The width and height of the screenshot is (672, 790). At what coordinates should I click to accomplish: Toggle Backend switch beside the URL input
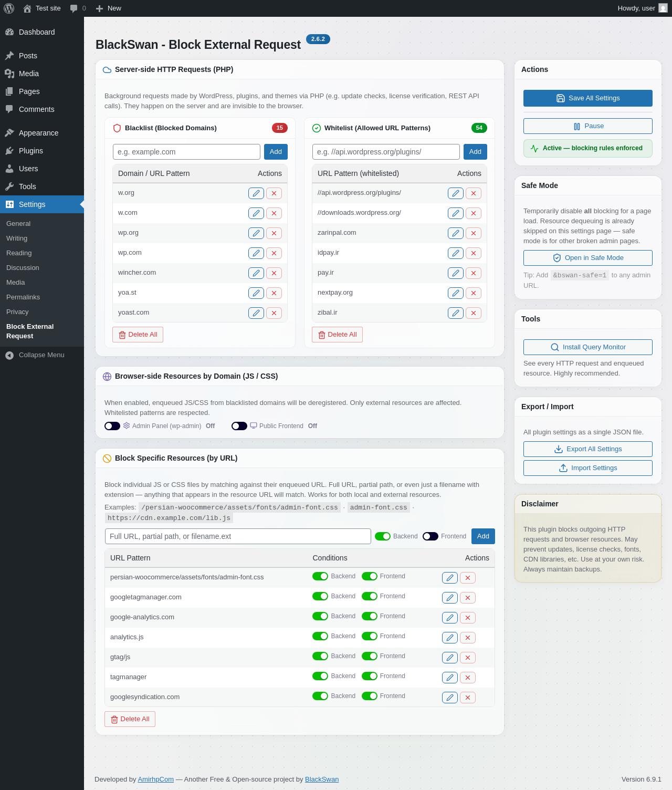pyautogui.click(x=383, y=536)
